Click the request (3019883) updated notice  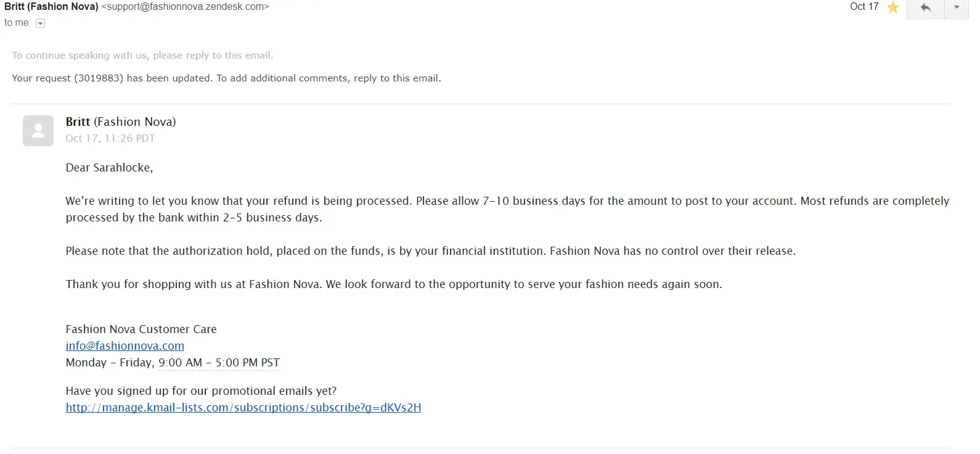click(x=226, y=78)
